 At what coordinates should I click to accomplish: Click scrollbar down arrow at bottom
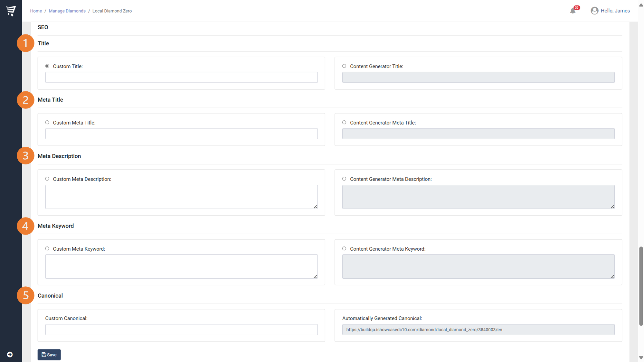pyautogui.click(x=641, y=357)
